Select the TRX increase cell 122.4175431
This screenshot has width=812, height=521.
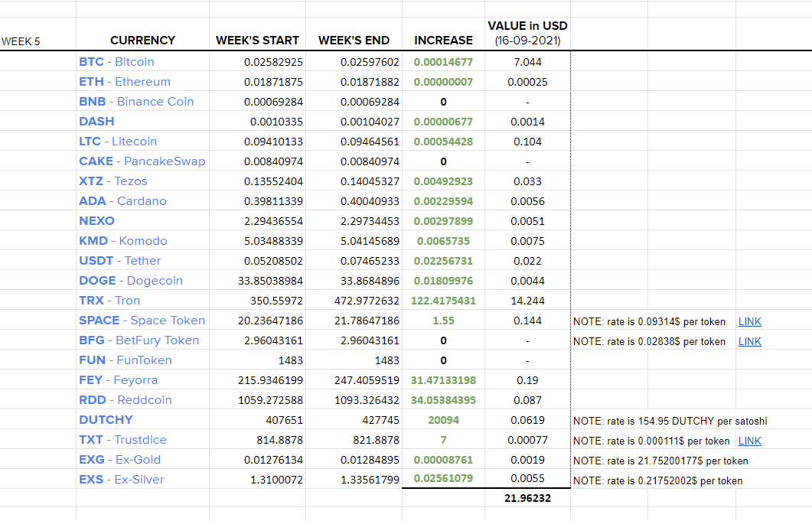pos(443,301)
